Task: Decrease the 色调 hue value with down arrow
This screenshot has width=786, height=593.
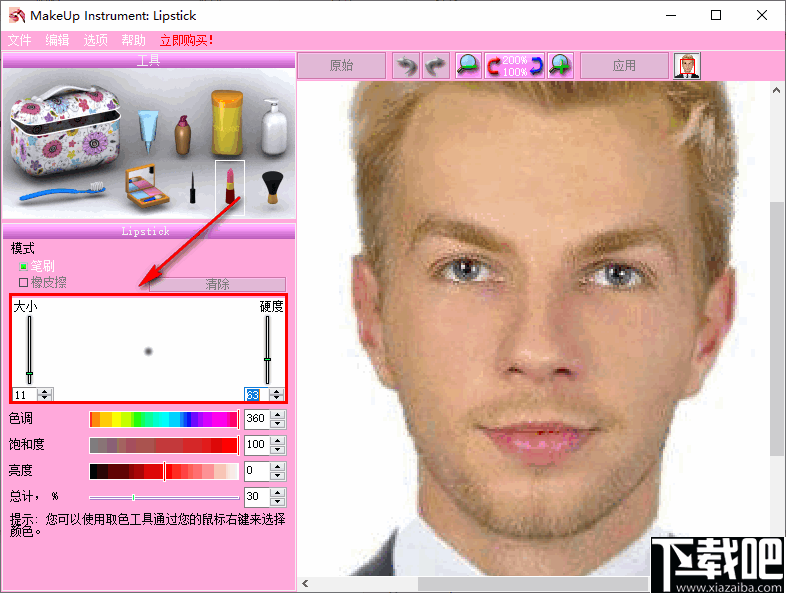Action: point(278,424)
